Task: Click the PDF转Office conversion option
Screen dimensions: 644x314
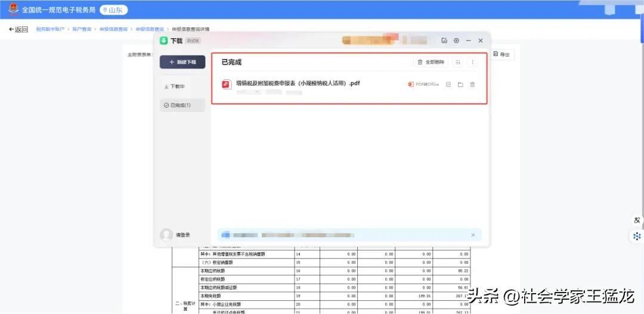Action: tap(423, 85)
